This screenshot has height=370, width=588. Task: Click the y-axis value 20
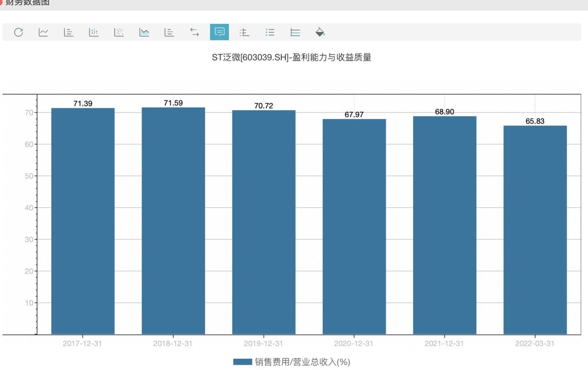29,271
